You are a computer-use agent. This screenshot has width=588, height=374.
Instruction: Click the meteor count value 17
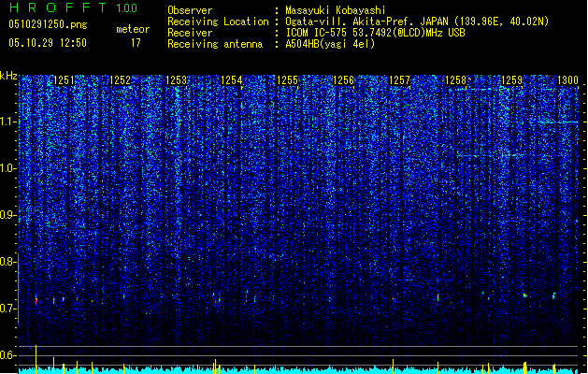pos(136,43)
